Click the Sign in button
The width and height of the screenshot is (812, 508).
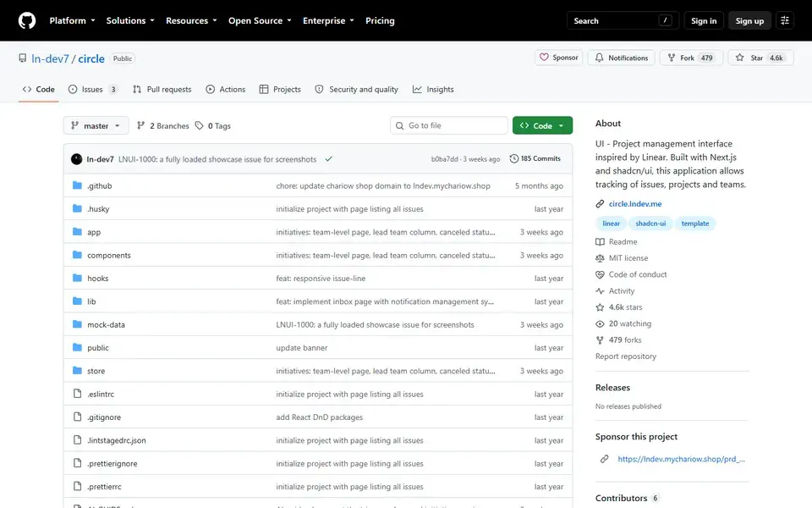pos(703,20)
